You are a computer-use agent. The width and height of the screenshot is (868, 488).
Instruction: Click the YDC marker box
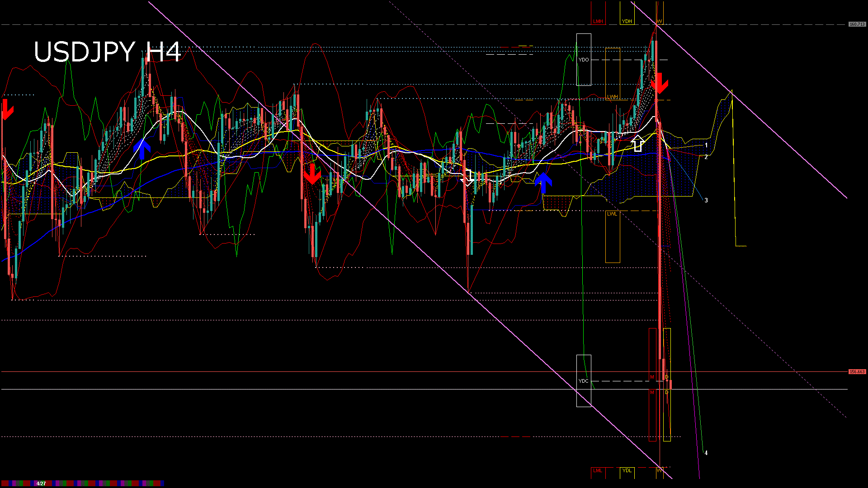click(584, 381)
